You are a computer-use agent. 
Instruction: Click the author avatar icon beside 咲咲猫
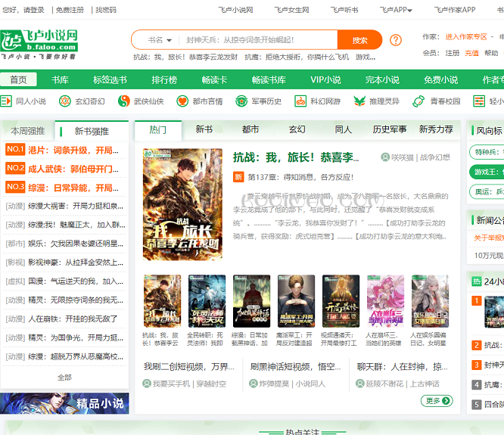(x=385, y=157)
